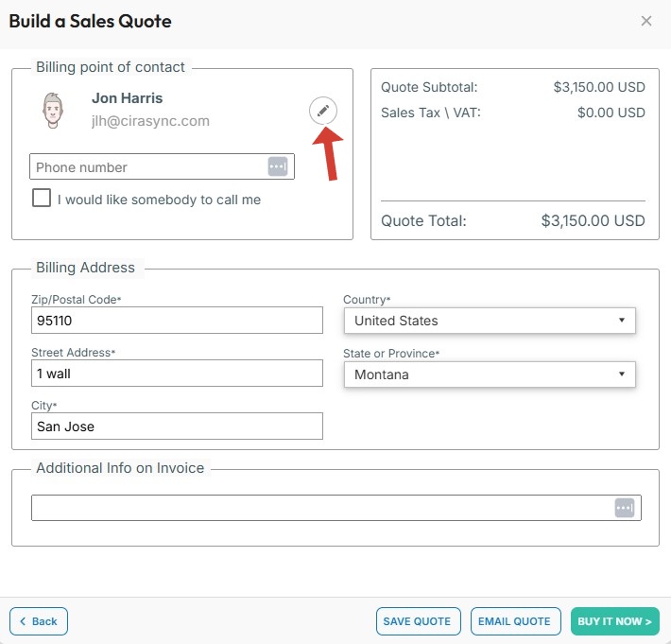The height and width of the screenshot is (644, 671).
Task: Click the Jon Harris contact name
Action: click(127, 98)
